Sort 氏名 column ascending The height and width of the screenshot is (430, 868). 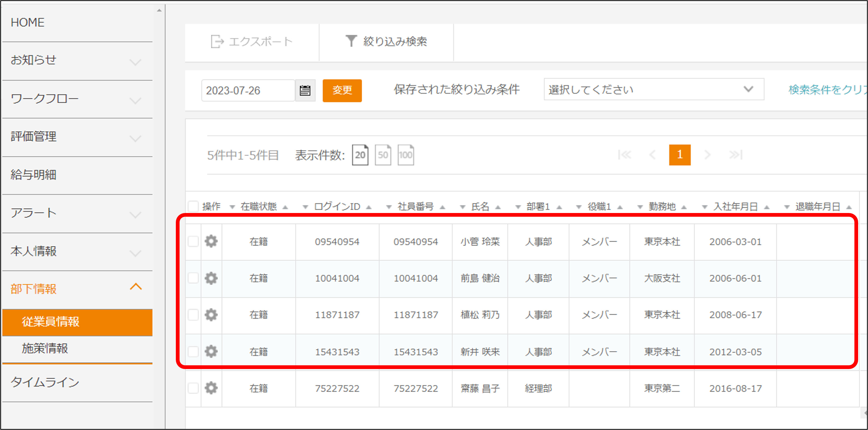tap(498, 207)
